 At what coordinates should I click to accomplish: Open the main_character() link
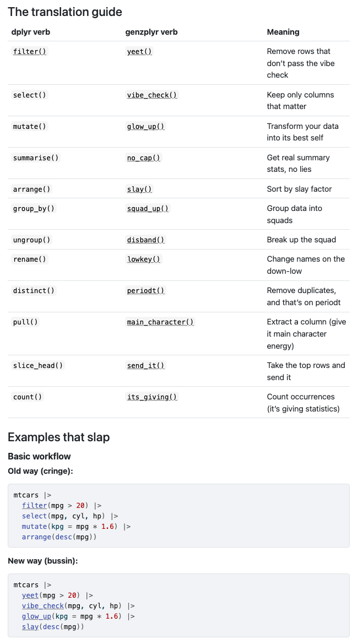(x=160, y=322)
